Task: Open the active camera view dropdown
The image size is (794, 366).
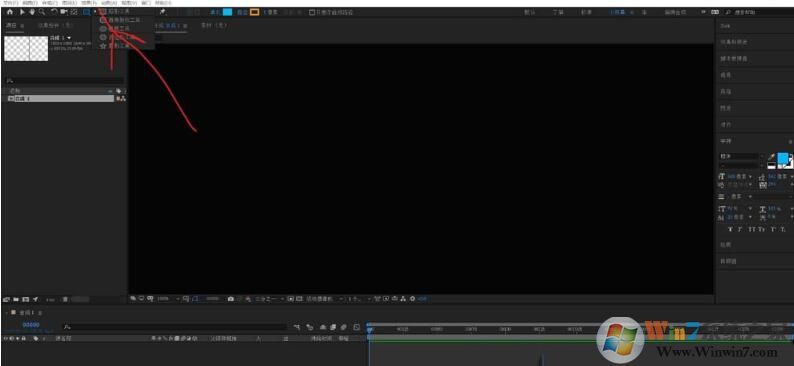Action: 325,299
